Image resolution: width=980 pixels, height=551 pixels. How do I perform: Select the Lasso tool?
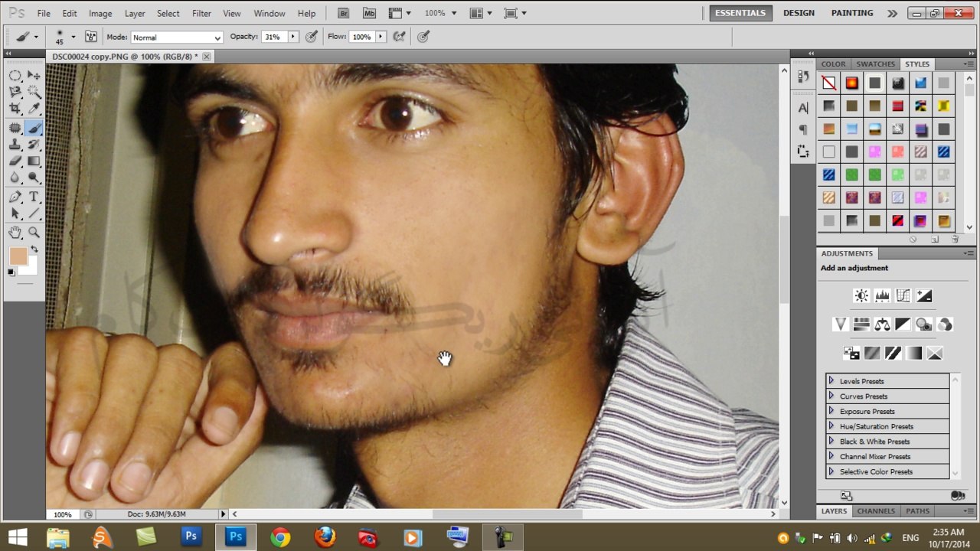[x=15, y=92]
